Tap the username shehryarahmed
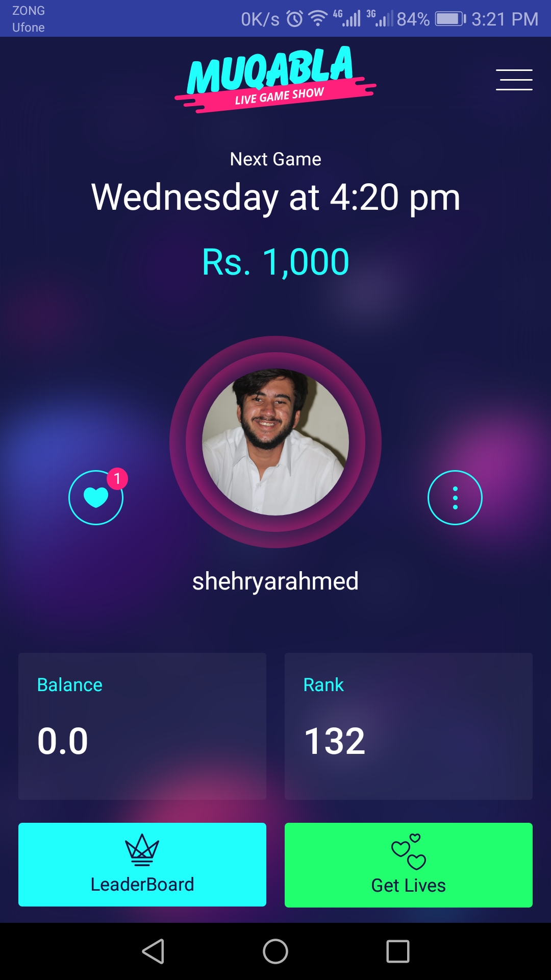551x980 pixels. (x=275, y=581)
